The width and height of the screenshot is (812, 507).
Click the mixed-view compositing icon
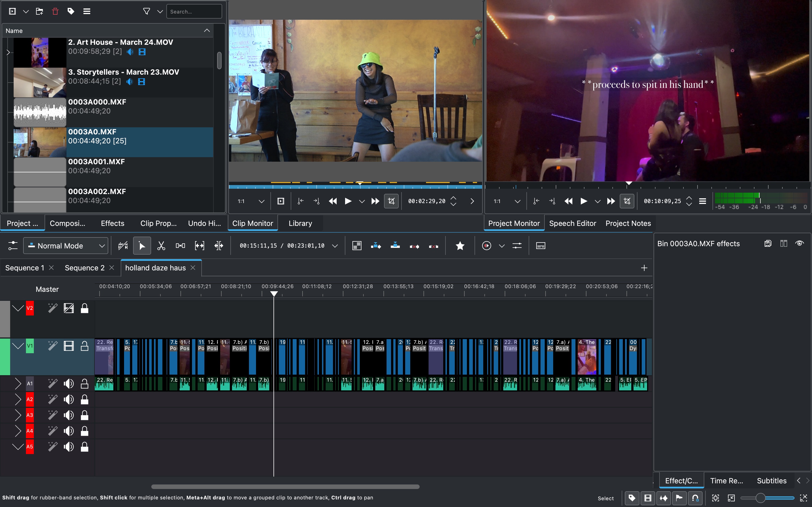(357, 246)
